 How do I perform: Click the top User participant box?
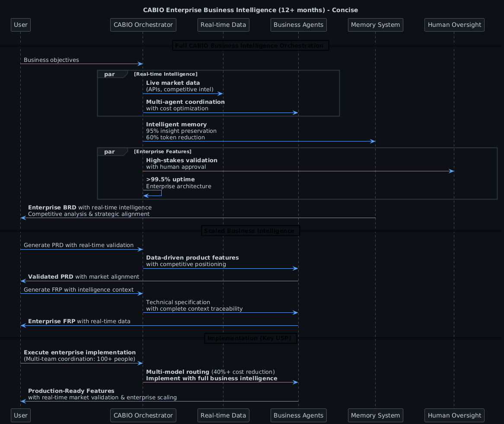tap(21, 25)
